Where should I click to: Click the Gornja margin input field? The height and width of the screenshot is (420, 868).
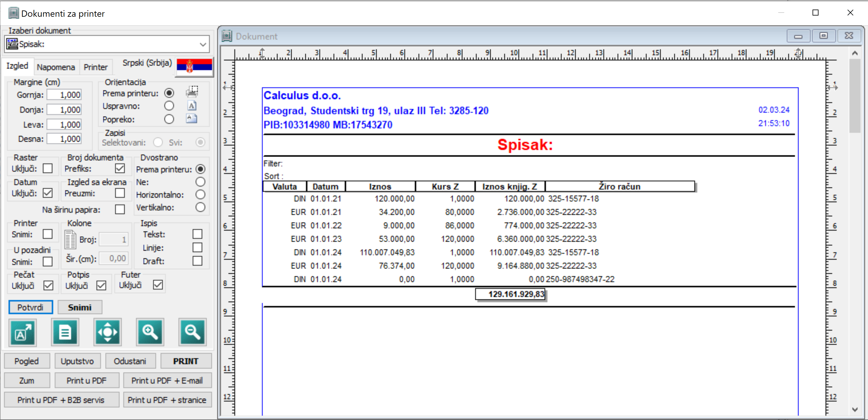point(64,95)
